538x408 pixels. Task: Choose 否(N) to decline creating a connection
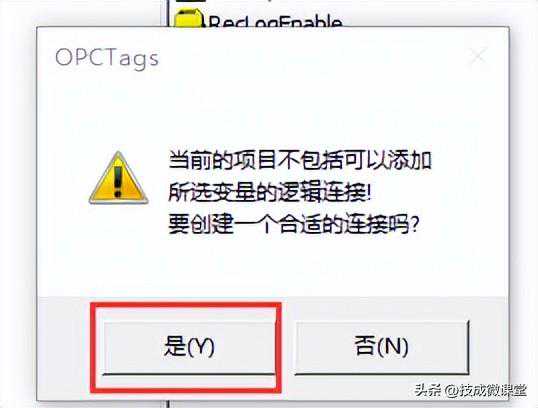(381, 347)
